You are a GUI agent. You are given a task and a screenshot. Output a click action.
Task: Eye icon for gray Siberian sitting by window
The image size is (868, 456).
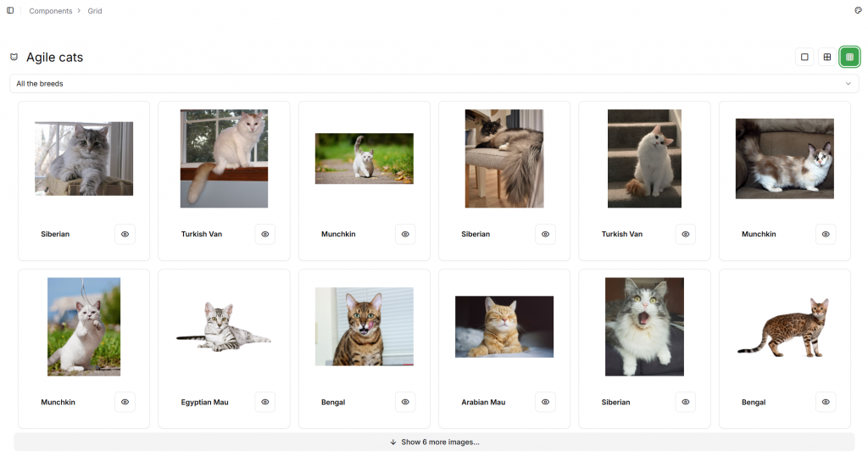click(125, 234)
